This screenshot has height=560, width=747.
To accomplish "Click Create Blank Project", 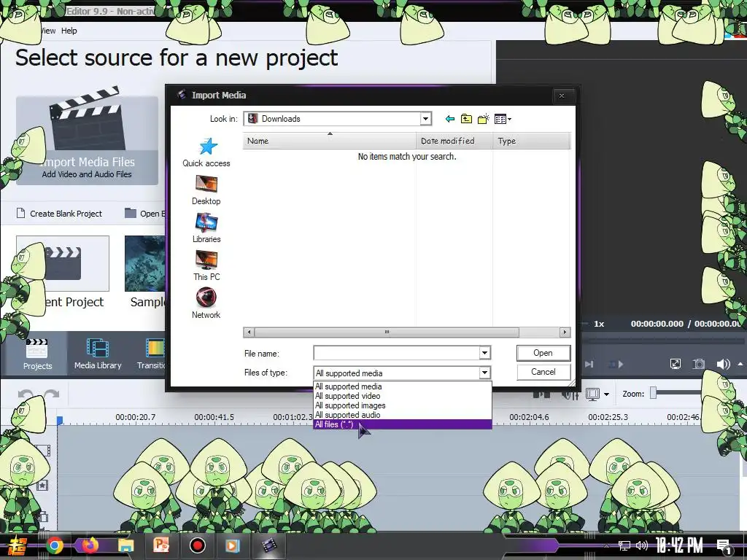I will click(x=59, y=214).
